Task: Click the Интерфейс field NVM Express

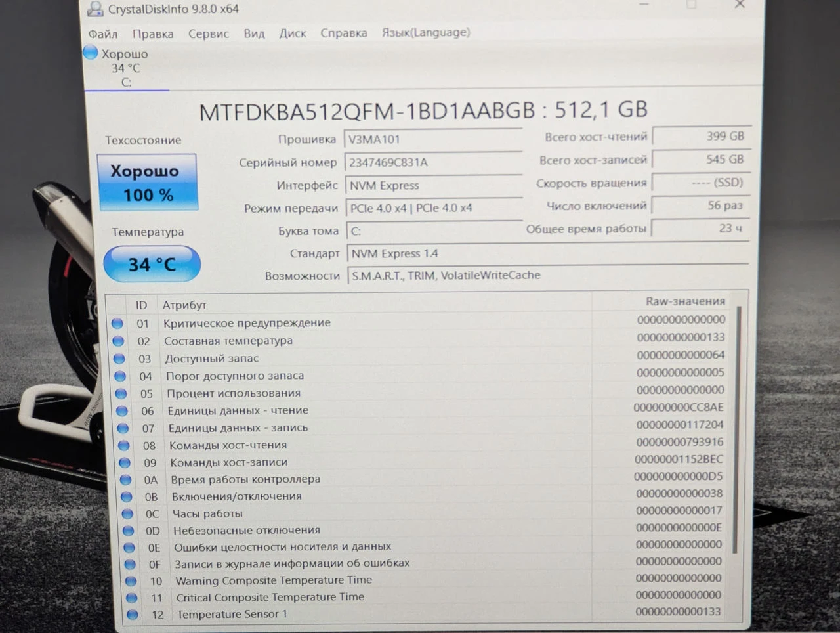Action: [434, 185]
